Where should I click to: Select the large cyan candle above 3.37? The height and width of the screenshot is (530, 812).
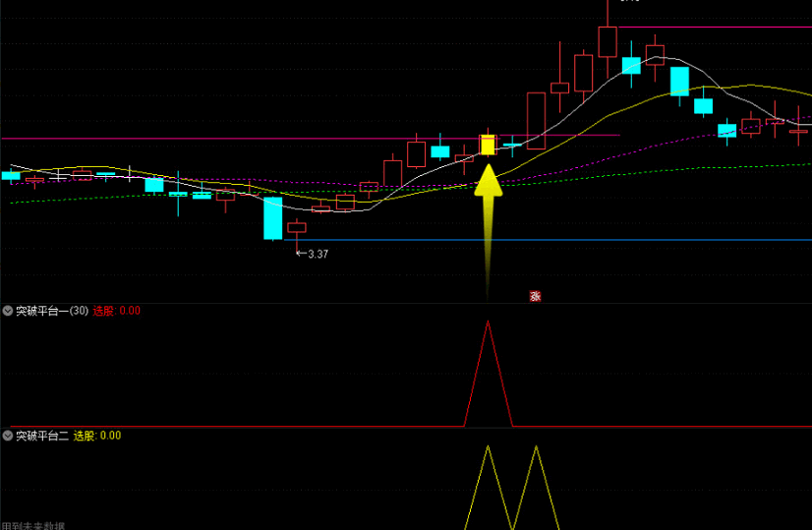(x=273, y=218)
